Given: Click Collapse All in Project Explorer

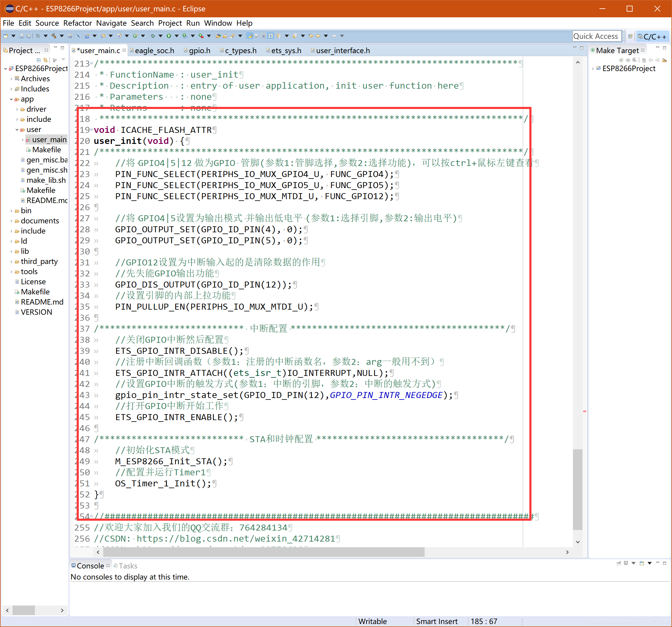Looking at the screenshot, I should click(38, 60).
